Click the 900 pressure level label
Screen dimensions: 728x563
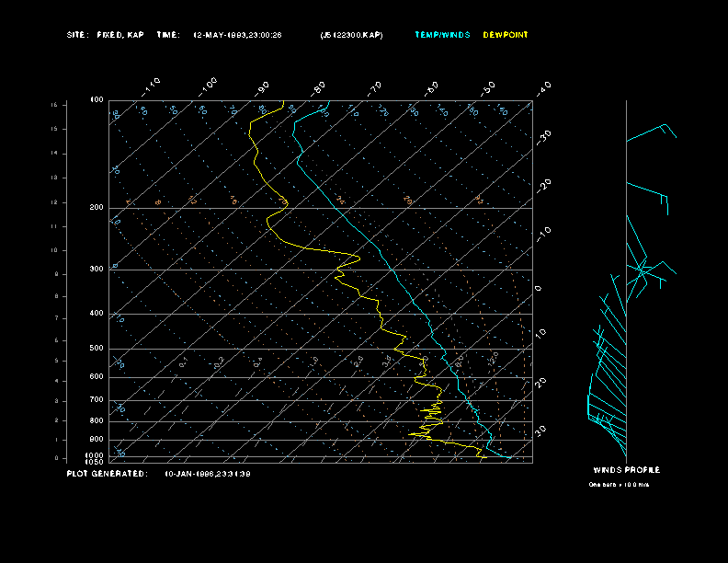[x=97, y=440]
